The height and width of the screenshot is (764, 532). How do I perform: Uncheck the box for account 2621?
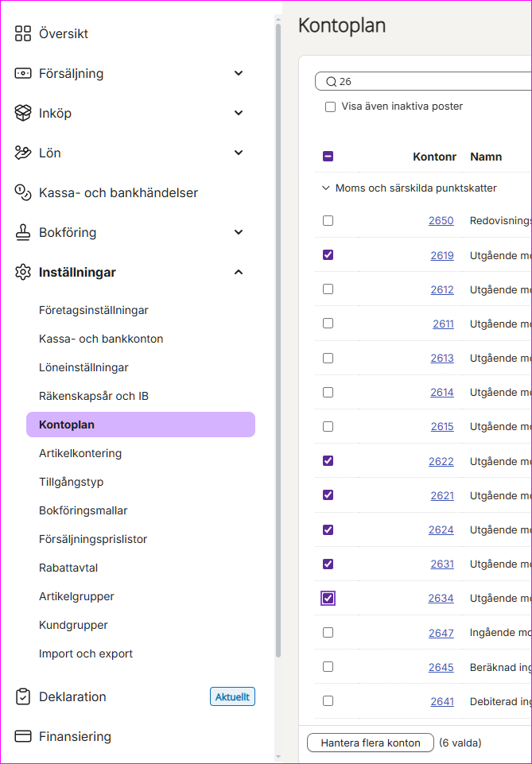(x=328, y=495)
